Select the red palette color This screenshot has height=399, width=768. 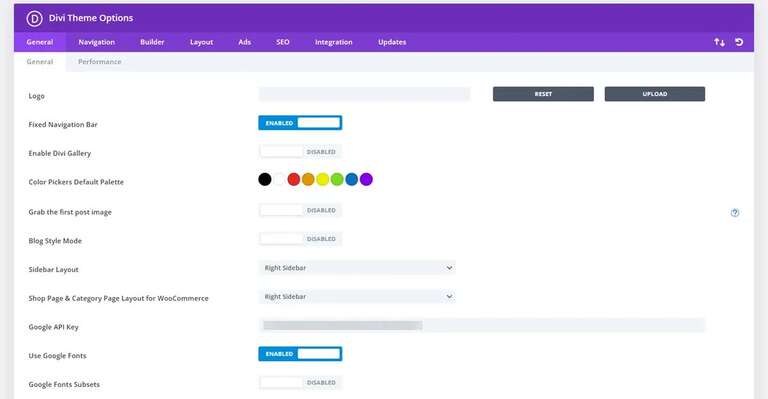(293, 180)
